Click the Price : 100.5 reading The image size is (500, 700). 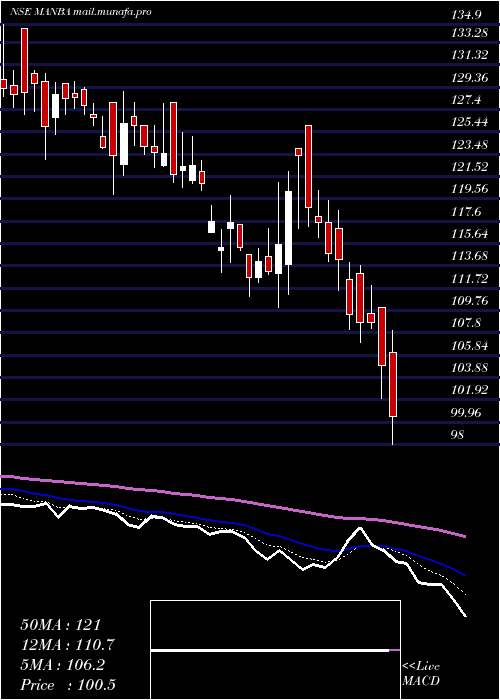69,685
